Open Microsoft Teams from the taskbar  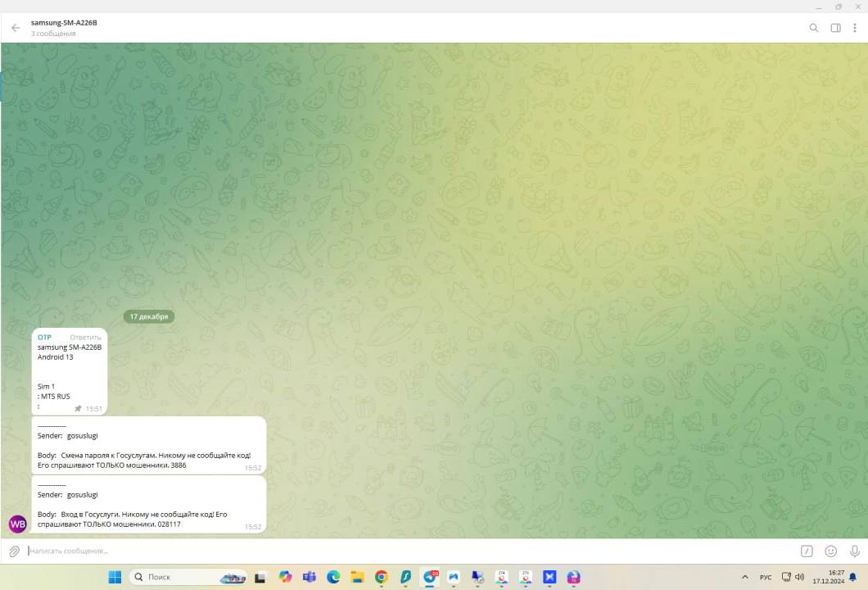click(309, 577)
